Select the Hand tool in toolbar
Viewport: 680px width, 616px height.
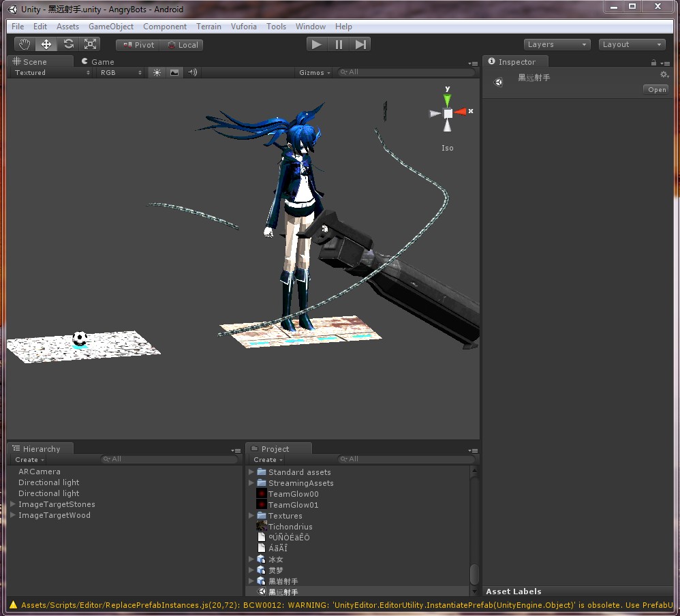coord(25,44)
